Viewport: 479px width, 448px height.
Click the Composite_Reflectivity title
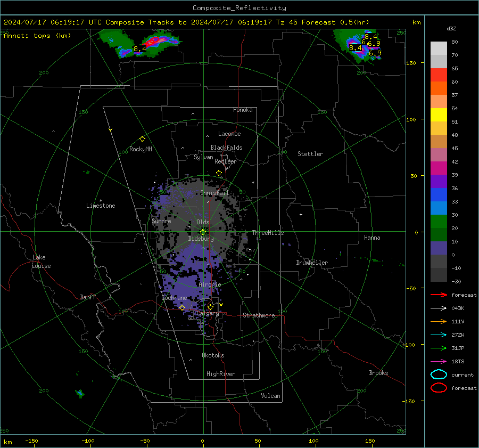click(x=240, y=8)
